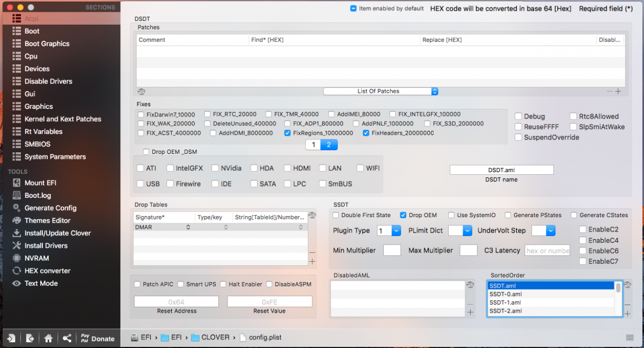644x348 pixels.
Task: Click the DSDT name input field
Action: click(x=501, y=170)
